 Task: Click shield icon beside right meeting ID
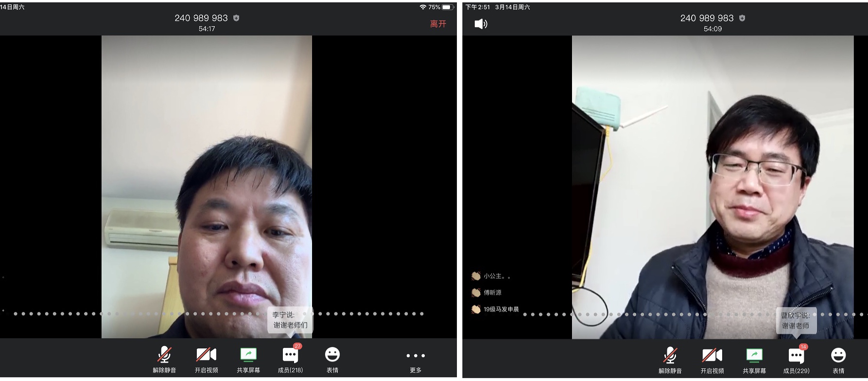pos(742,18)
